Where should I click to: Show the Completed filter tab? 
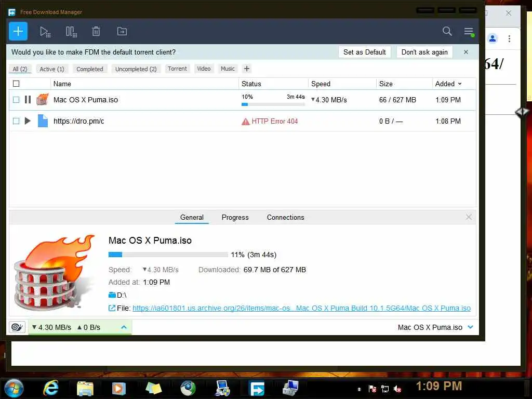click(x=89, y=69)
